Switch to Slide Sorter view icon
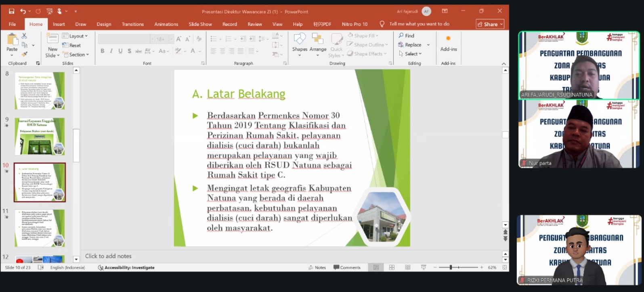This screenshot has height=292, width=644. pos(392,267)
